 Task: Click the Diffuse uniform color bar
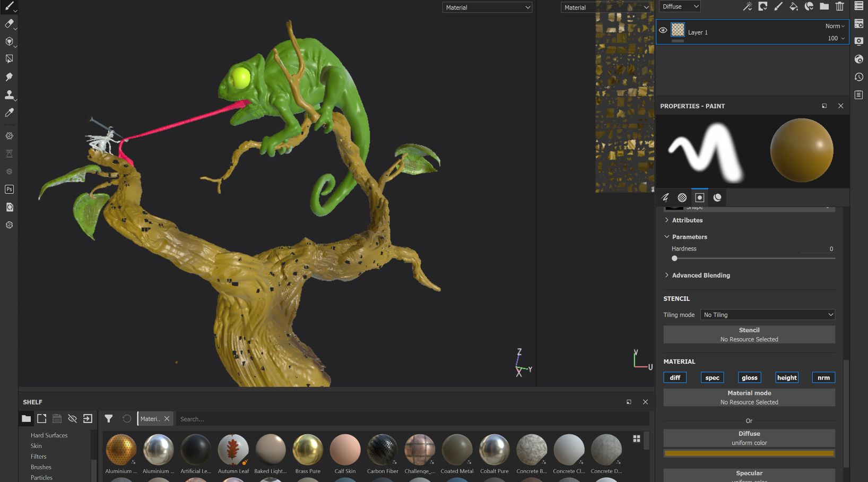(x=749, y=453)
